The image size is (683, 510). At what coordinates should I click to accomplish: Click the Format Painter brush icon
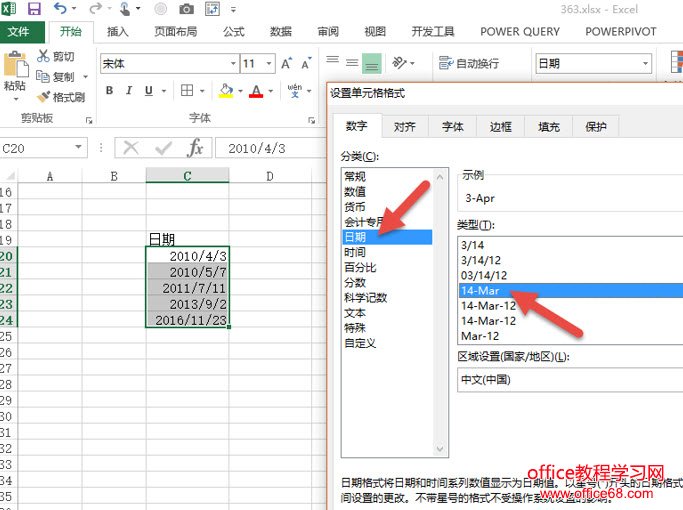[44, 97]
